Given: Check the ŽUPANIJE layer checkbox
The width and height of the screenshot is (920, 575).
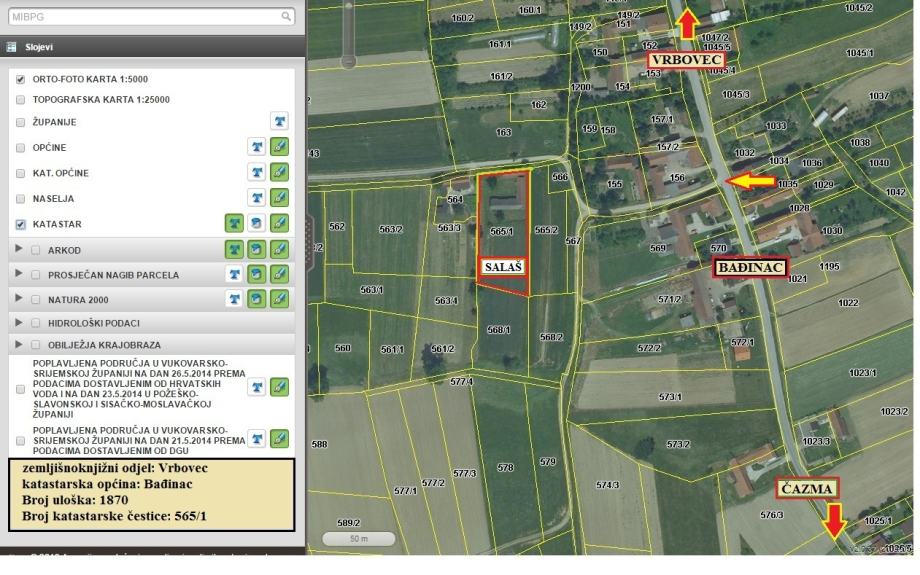Looking at the screenshot, I should click(21, 122).
